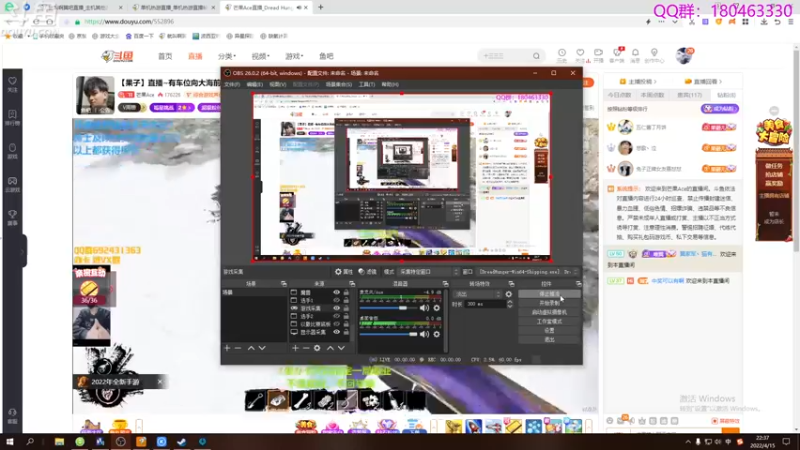Image resolution: width=800 pixels, height=450 pixels.
Task: Undock the Sources panel via its header icon
Action: pos(352,284)
